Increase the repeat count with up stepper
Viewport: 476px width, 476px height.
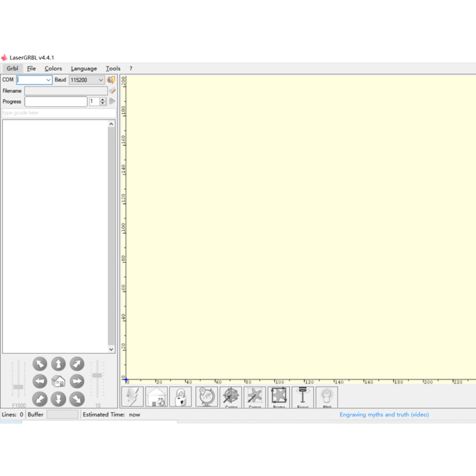click(x=103, y=99)
